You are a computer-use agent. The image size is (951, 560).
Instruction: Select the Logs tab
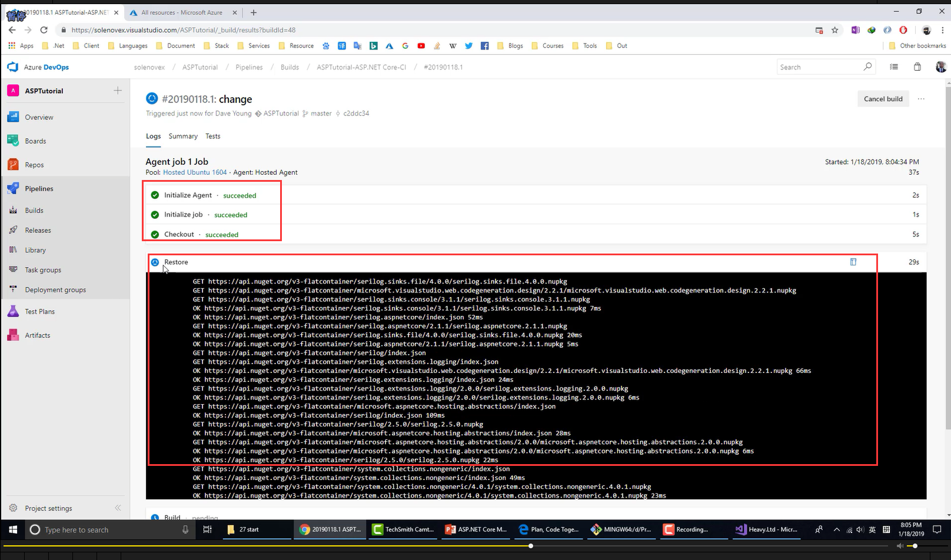tap(153, 136)
